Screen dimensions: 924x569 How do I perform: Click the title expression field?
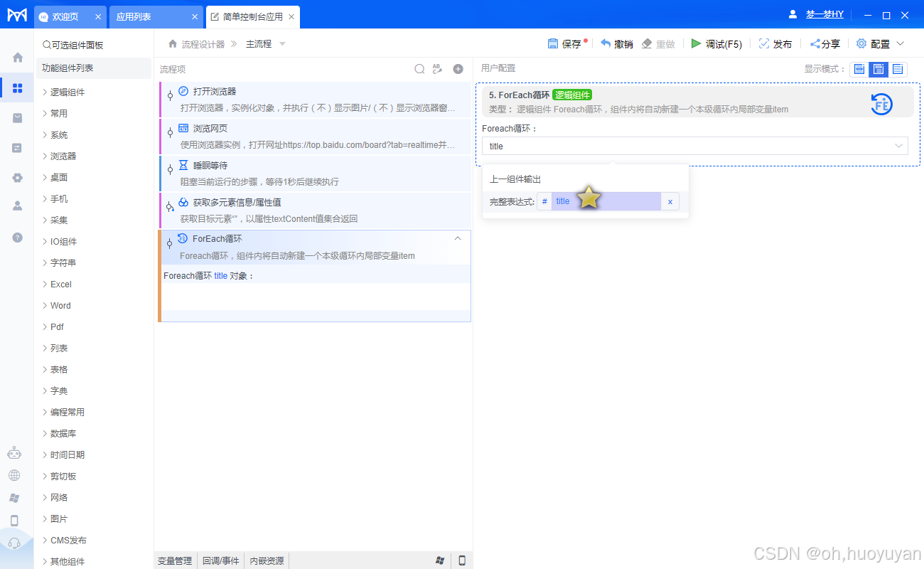click(x=606, y=201)
